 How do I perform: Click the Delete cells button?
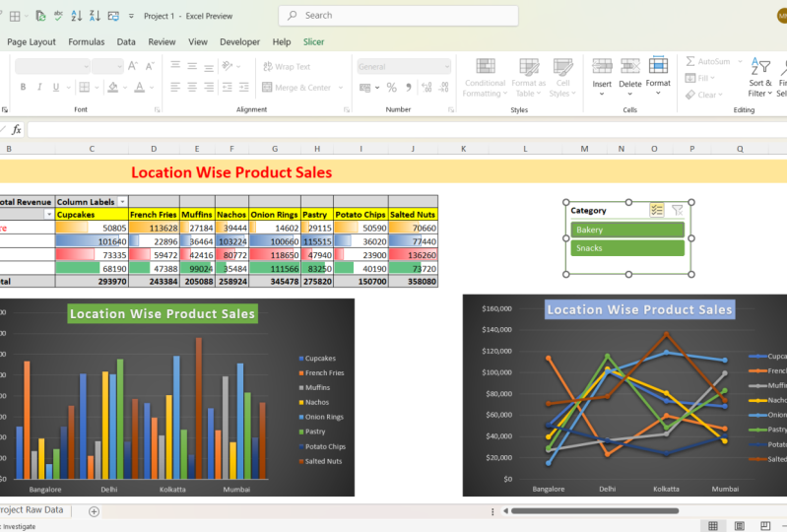(630, 77)
